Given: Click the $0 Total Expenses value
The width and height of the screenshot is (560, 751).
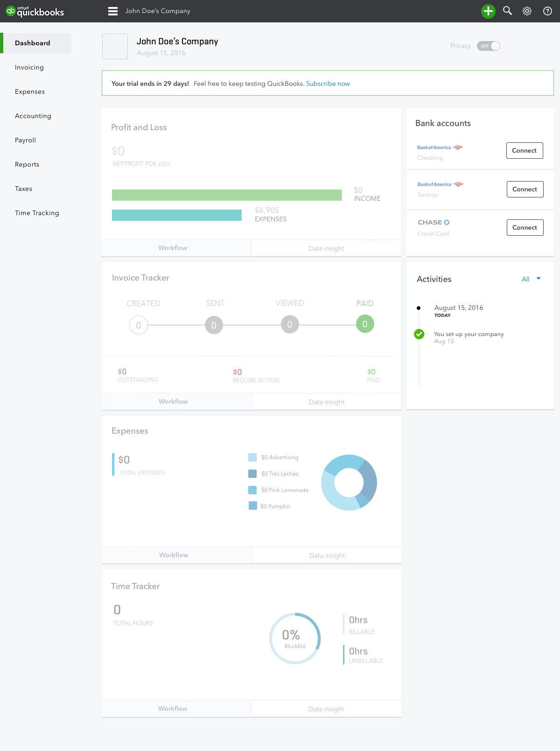Looking at the screenshot, I should (x=124, y=460).
